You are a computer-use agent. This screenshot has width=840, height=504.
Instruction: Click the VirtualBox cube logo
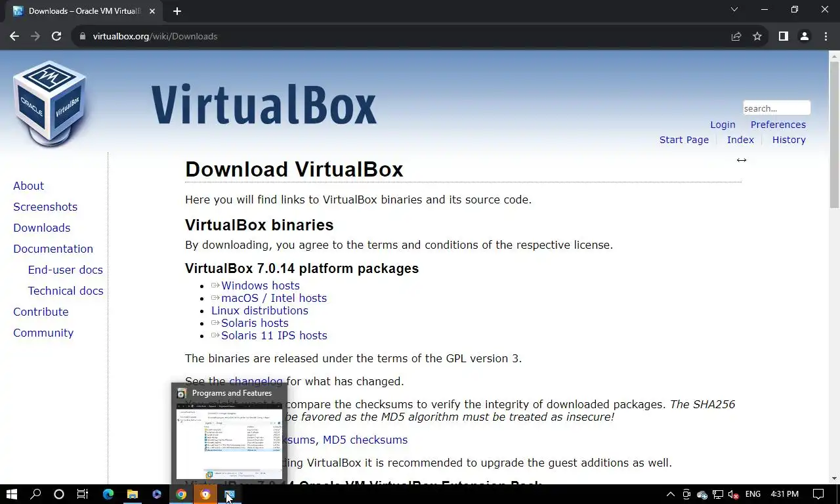[50, 103]
